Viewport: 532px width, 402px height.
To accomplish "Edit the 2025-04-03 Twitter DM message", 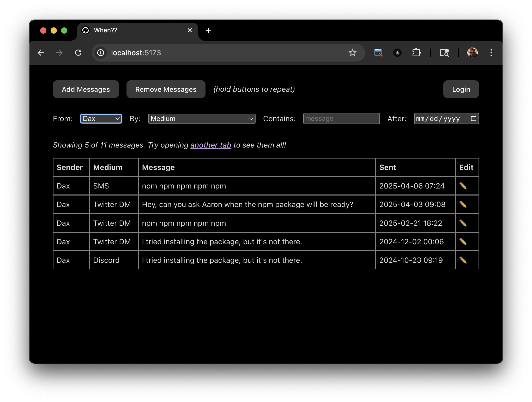I will click(463, 204).
